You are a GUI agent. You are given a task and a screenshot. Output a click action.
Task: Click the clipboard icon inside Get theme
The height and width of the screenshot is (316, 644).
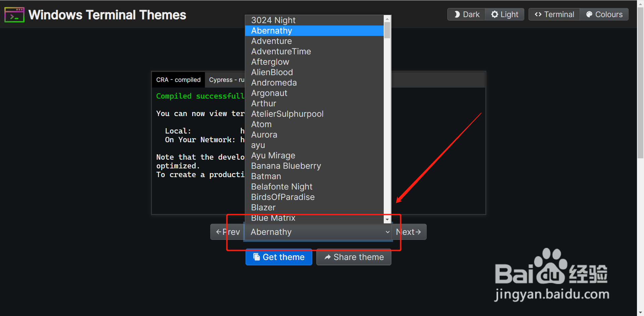(x=257, y=257)
